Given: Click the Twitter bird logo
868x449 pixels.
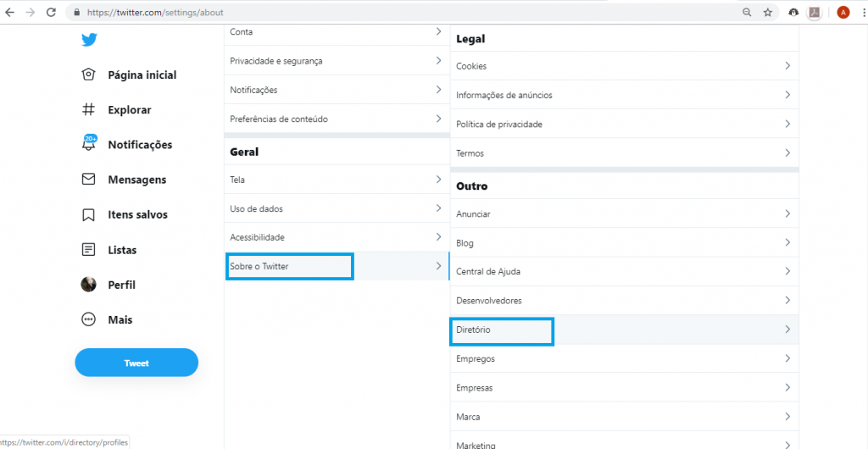Looking at the screenshot, I should (x=89, y=40).
